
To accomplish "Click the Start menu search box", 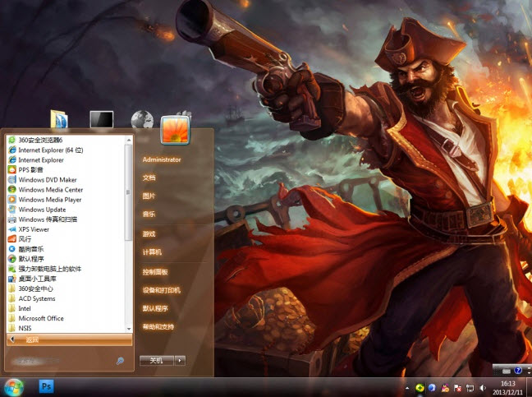I will pyautogui.click(x=62, y=361).
